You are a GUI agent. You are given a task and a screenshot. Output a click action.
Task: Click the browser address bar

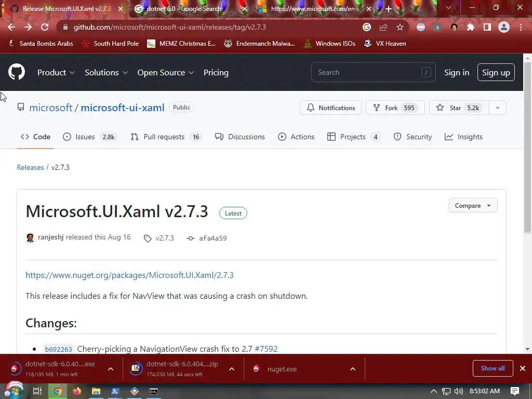pyautogui.click(x=210, y=27)
